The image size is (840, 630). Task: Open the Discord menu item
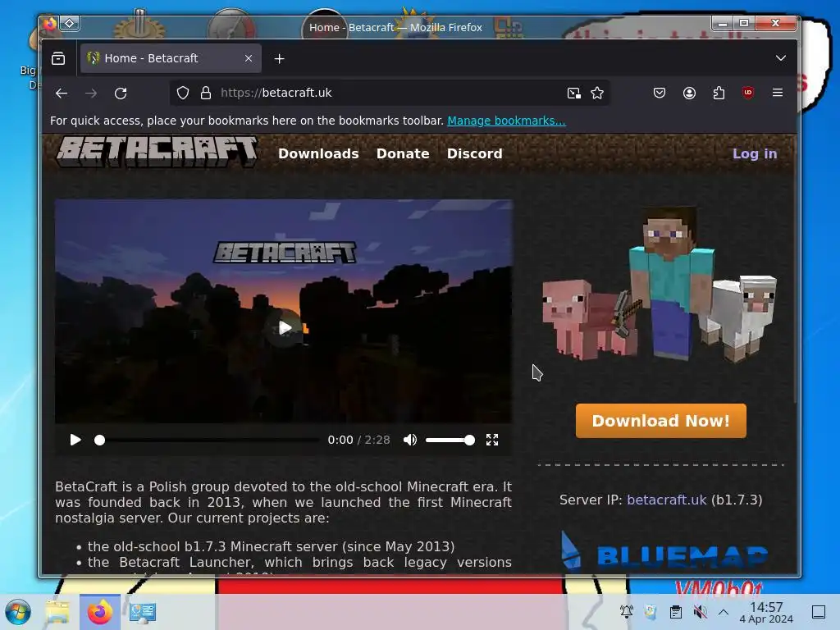click(x=475, y=153)
